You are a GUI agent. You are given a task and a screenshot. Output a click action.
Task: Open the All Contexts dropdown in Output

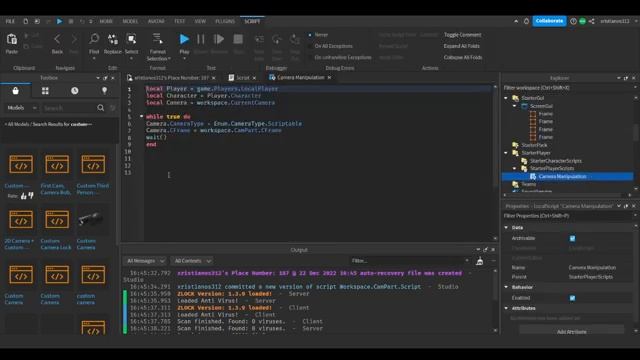pyautogui.click(x=192, y=261)
